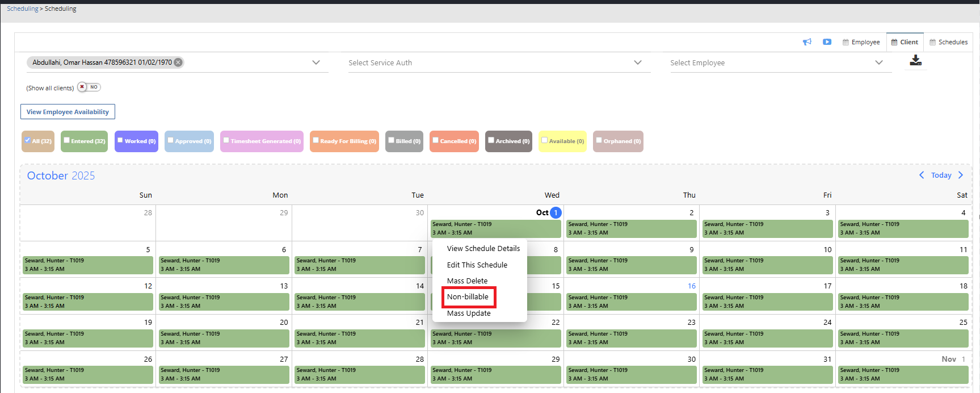Select the Seward, Hunter schedule on October 16
Image resolution: width=980 pixels, height=393 pixels.
pyautogui.click(x=631, y=302)
